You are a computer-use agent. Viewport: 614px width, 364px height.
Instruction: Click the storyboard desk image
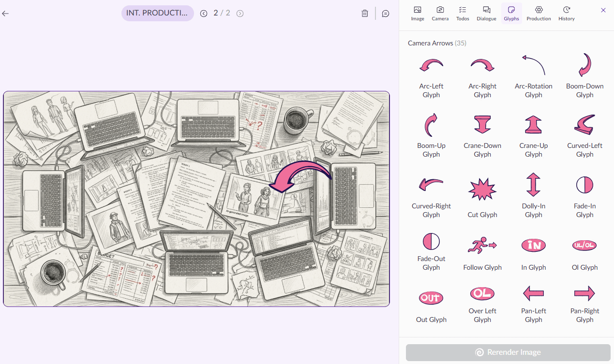tap(196, 199)
